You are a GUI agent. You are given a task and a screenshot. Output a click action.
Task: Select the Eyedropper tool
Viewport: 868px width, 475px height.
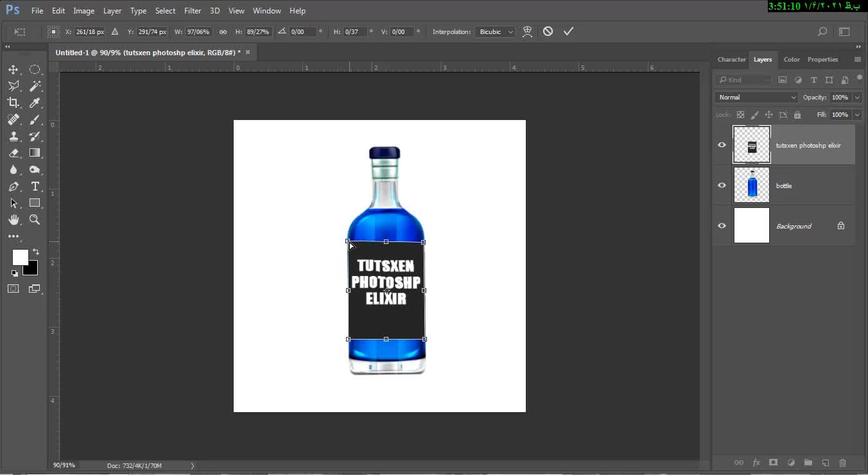(35, 103)
